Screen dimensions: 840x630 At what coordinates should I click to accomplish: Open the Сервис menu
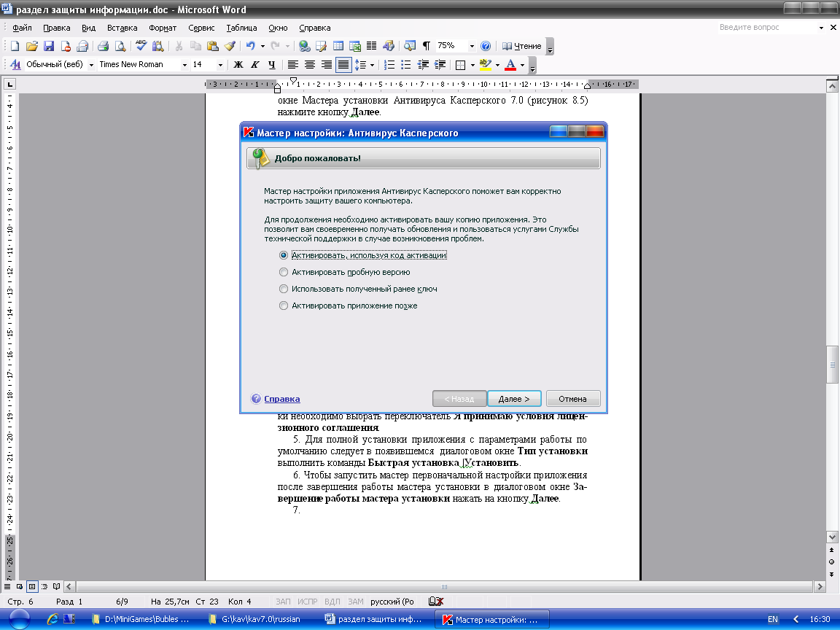(201, 28)
